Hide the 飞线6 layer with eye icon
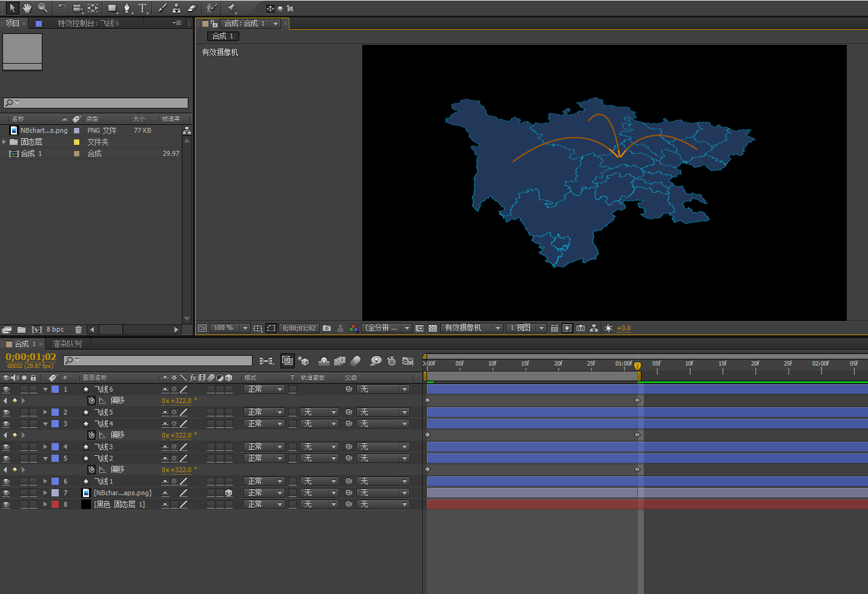This screenshot has width=868, height=594. point(6,389)
